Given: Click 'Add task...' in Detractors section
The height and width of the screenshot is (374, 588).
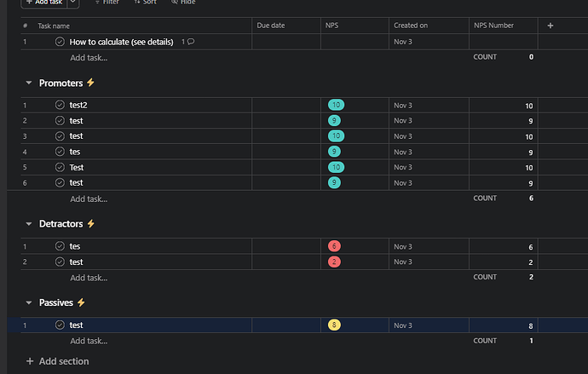Looking at the screenshot, I should 89,278.
